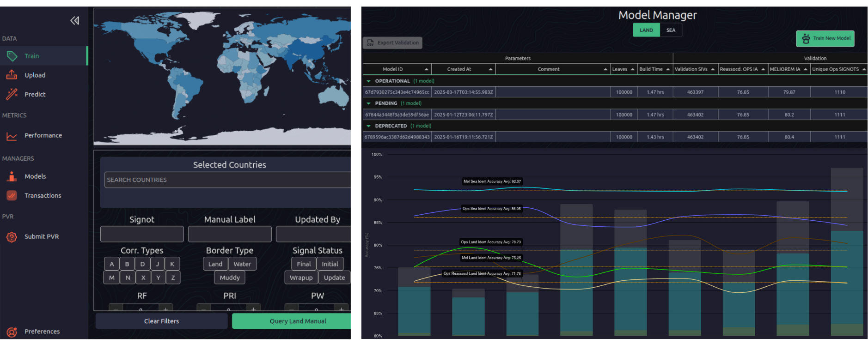The image size is (868, 350).
Task: Open the Performance metrics page
Action: click(43, 135)
